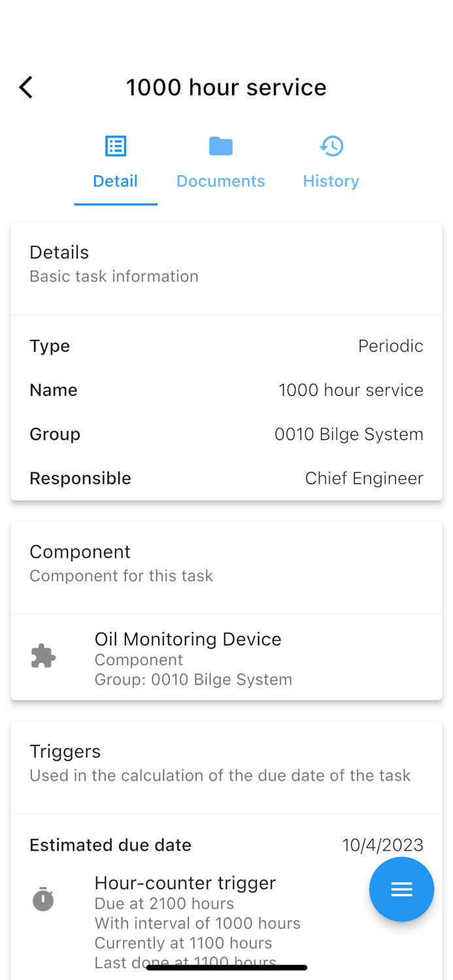
Task: Open the blue floating menu button
Action: pyautogui.click(x=401, y=889)
